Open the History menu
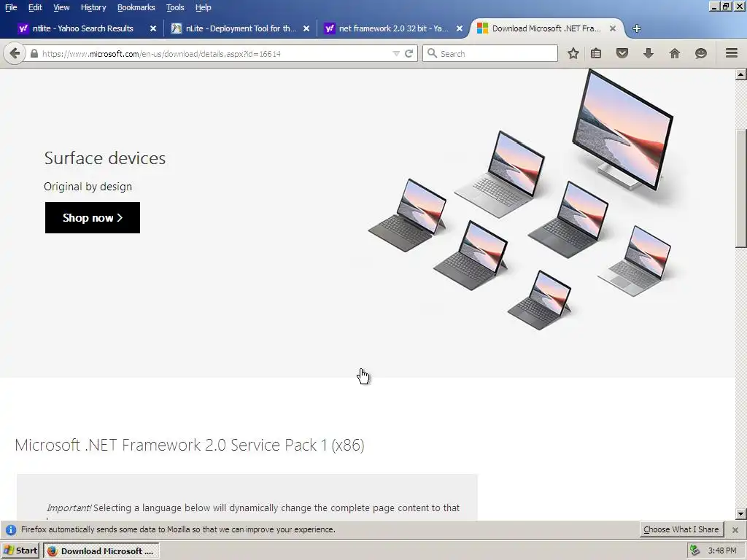This screenshot has height=560, width=747. tap(93, 7)
